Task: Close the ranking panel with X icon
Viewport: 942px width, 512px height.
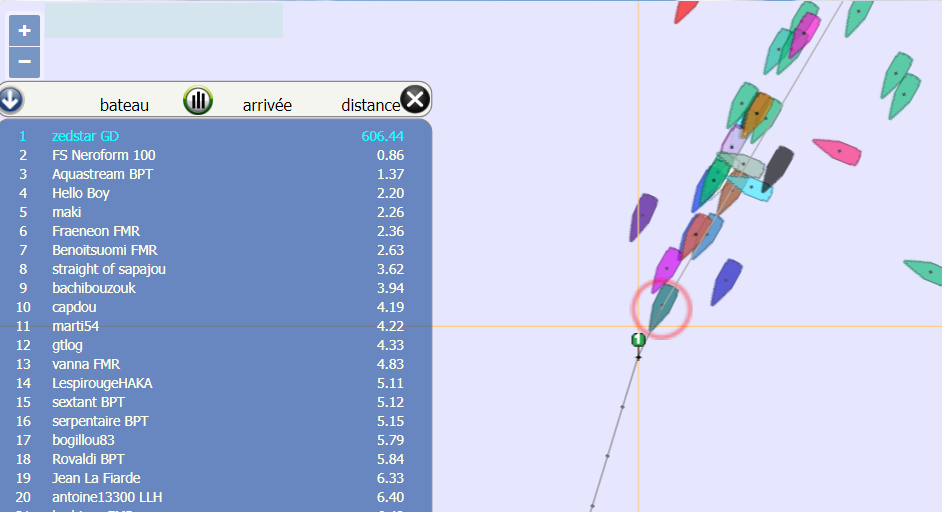Action: 415,99
